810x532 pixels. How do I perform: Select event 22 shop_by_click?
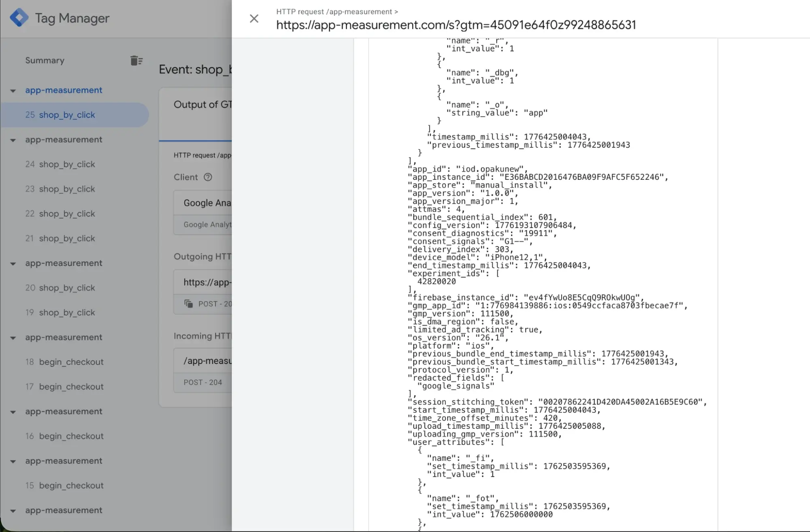[x=60, y=213]
